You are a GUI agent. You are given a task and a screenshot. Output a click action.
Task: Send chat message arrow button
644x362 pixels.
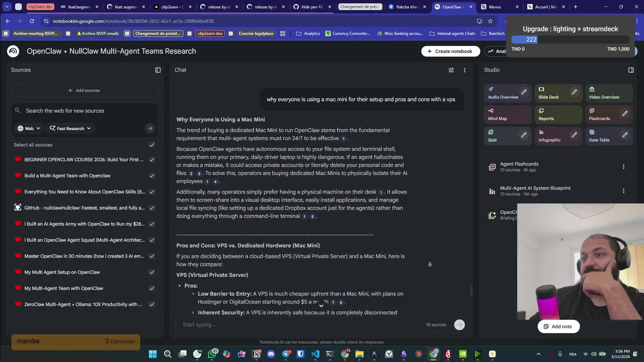(x=459, y=325)
